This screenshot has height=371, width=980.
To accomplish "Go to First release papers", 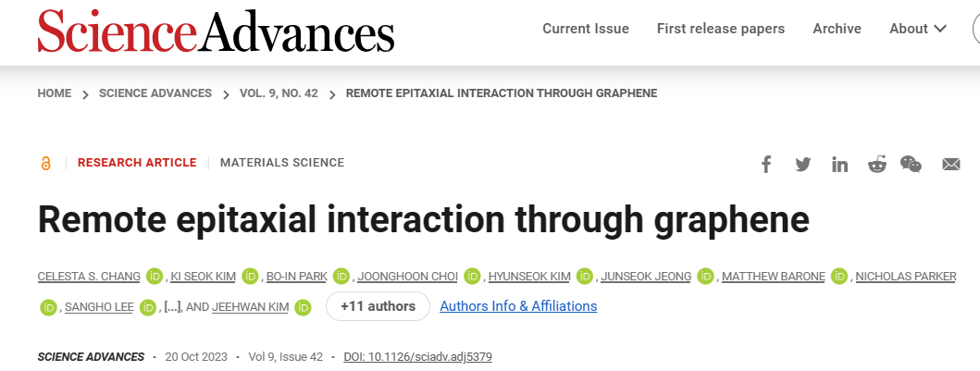I will point(721,29).
